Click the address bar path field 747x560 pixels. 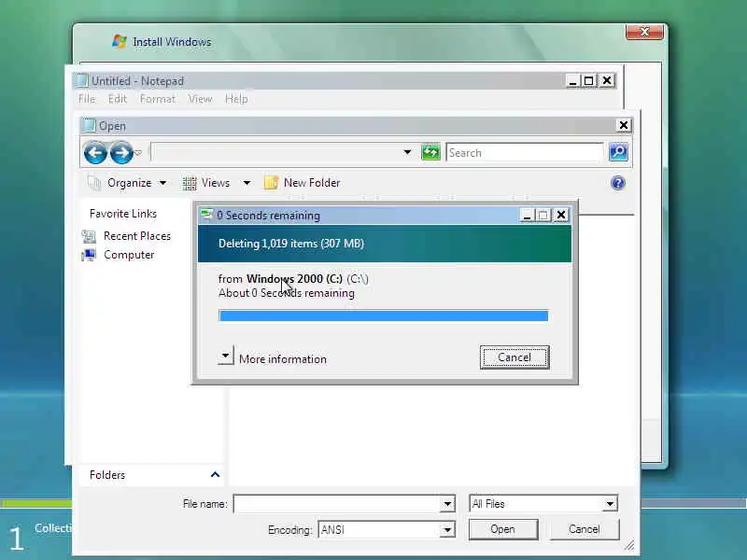(x=275, y=152)
